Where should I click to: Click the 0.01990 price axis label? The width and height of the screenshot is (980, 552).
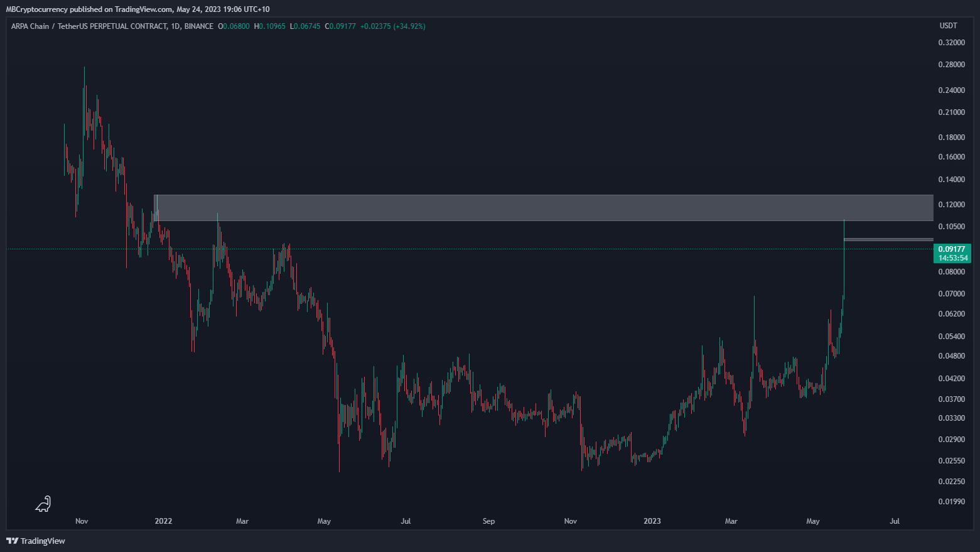[x=952, y=502]
